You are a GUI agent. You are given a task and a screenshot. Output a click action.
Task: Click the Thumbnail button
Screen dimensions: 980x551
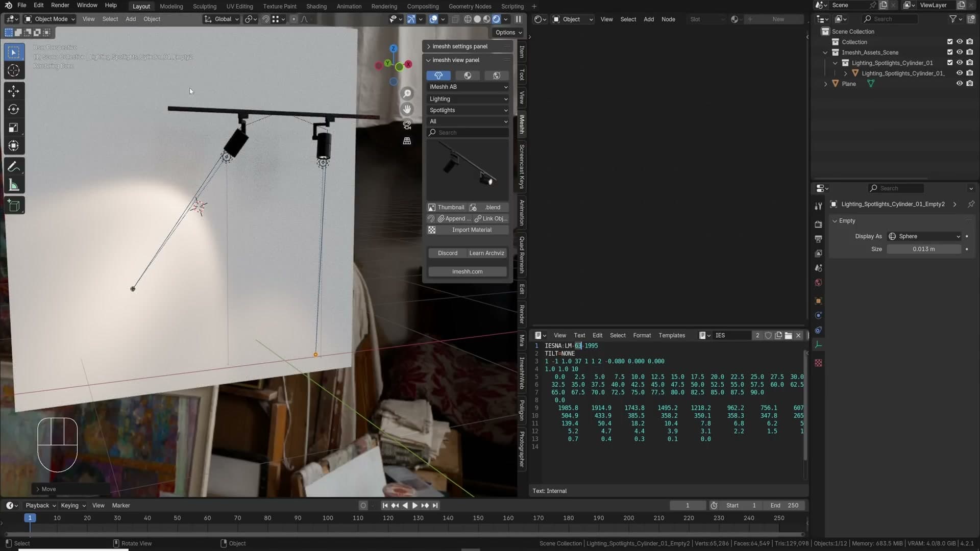tap(447, 207)
